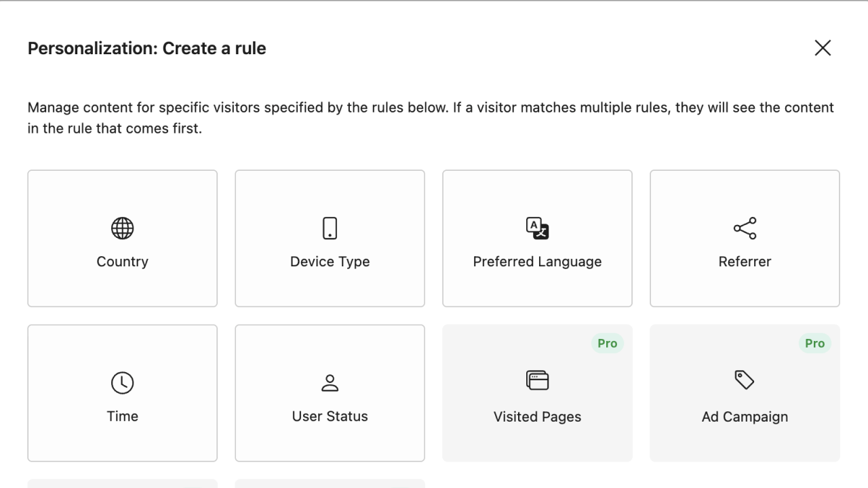
Task: Click the User Status person icon
Action: [x=330, y=382]
